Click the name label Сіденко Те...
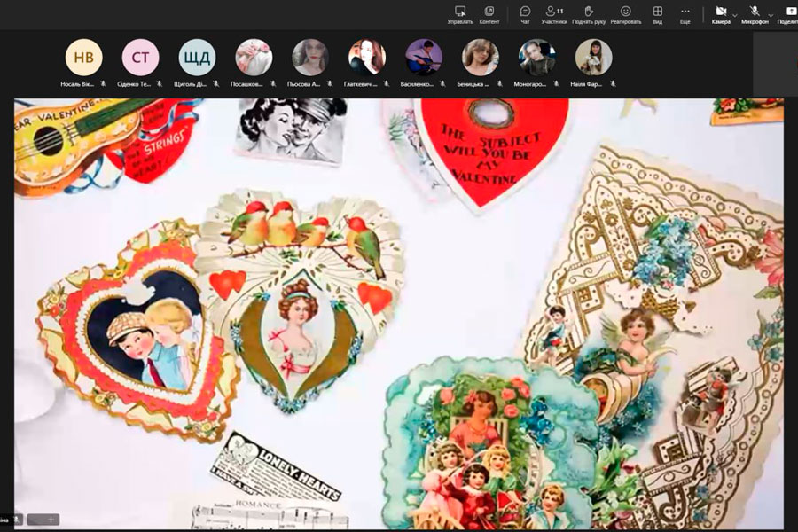The width and height of the screenshot is (798, 532). tap(135, 84)
